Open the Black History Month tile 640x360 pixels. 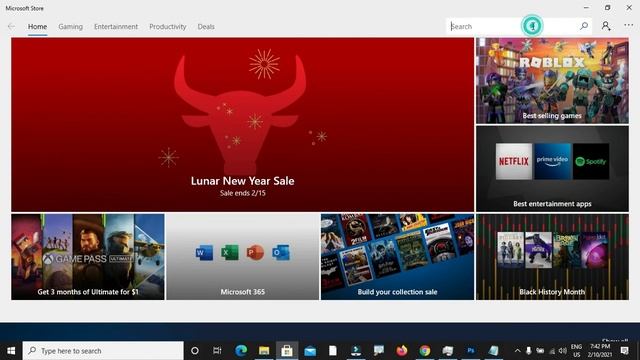[552, 257]
